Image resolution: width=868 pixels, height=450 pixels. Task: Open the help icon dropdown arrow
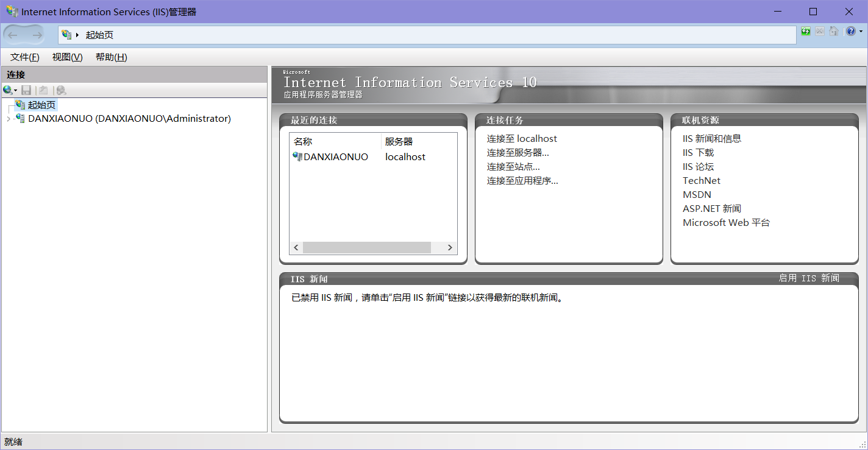click(861, 30)
